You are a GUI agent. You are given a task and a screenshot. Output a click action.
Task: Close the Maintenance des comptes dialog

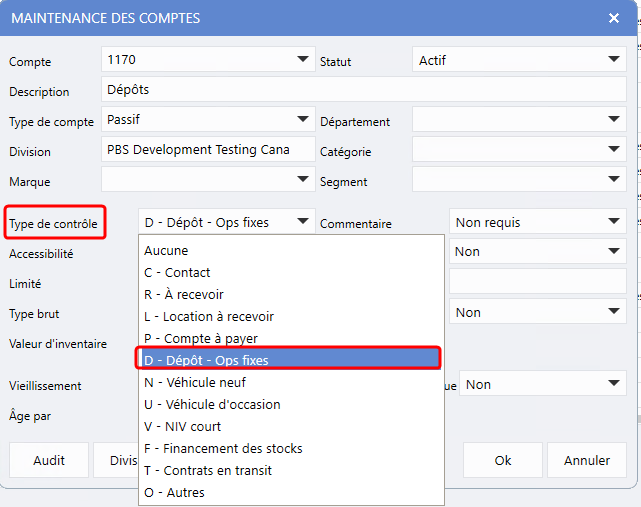pyautogui.click(x=614, y=18)
